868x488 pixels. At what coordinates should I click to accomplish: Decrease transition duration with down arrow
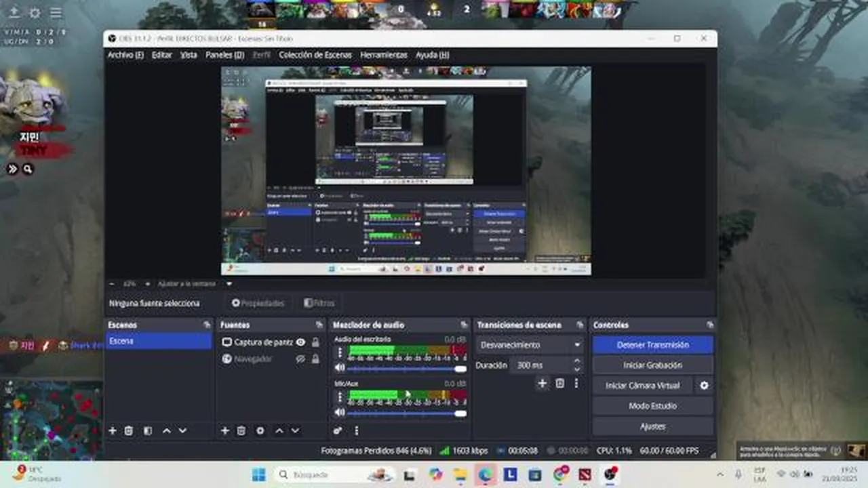coord(577,369)
